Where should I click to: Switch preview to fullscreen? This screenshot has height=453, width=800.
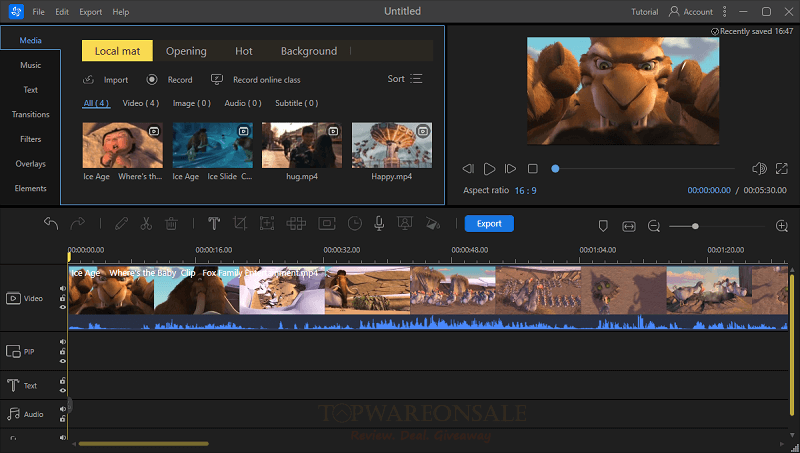pos(782,168)
